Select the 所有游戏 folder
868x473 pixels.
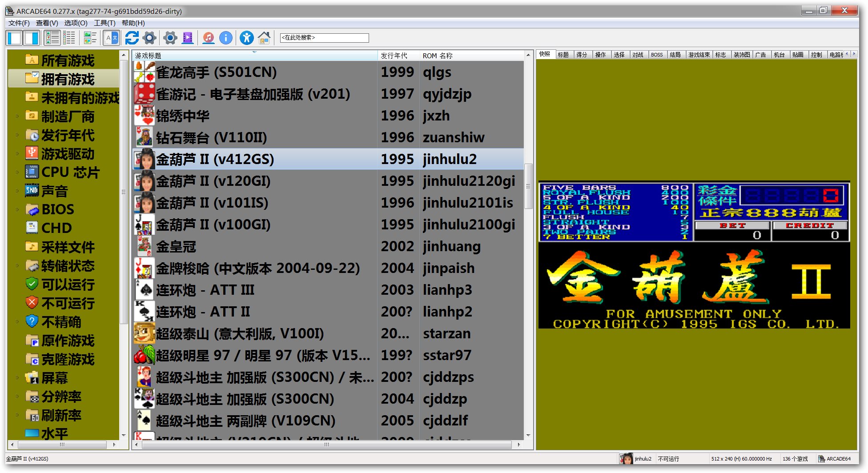point(68,60)
